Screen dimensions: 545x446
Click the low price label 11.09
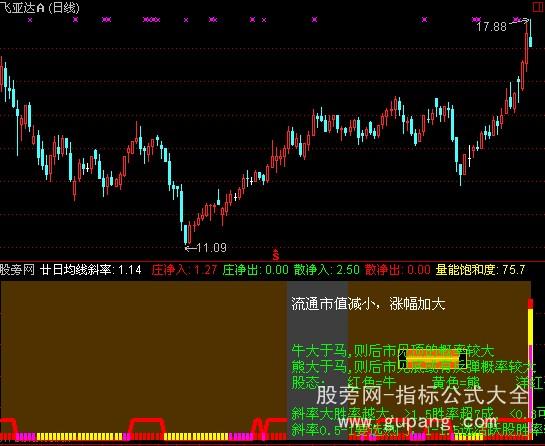(x=211, y=248)
